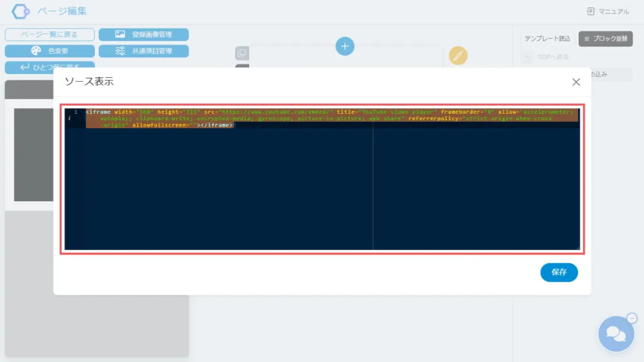Click the blue plus add-block icon
Image resolution: width=644 pixels, height=362 pixels.
[x=345, y=46]
